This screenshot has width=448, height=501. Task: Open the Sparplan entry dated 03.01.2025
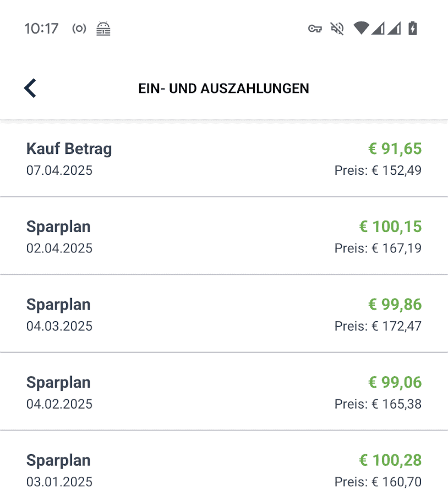[224, 466]
